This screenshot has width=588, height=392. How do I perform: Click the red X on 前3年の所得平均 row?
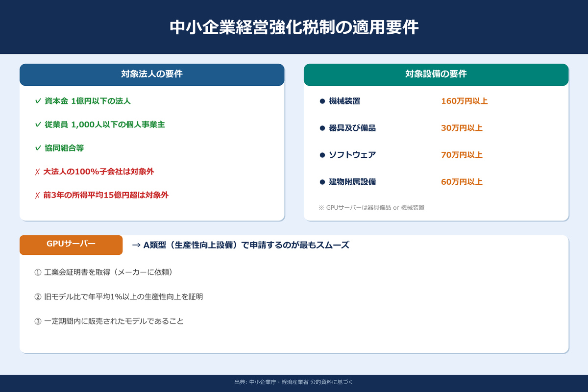pyautogui.click(x=36, y=195)
